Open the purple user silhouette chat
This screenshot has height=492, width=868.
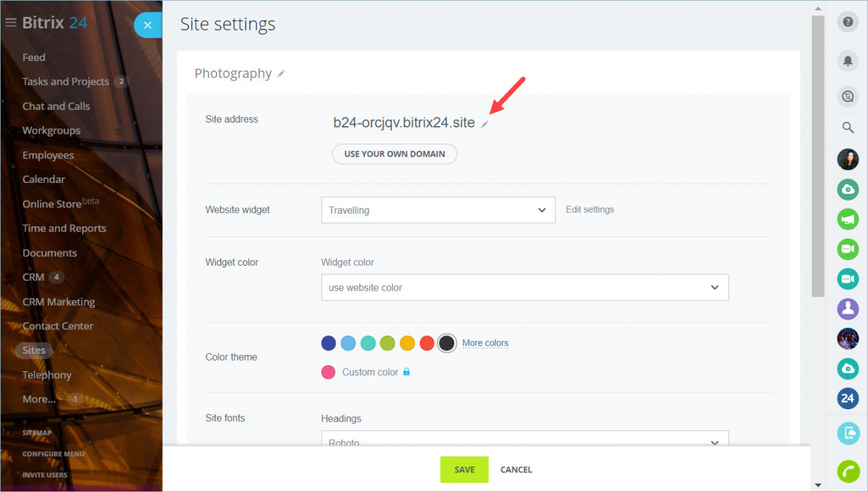click(x=848, y=309)
